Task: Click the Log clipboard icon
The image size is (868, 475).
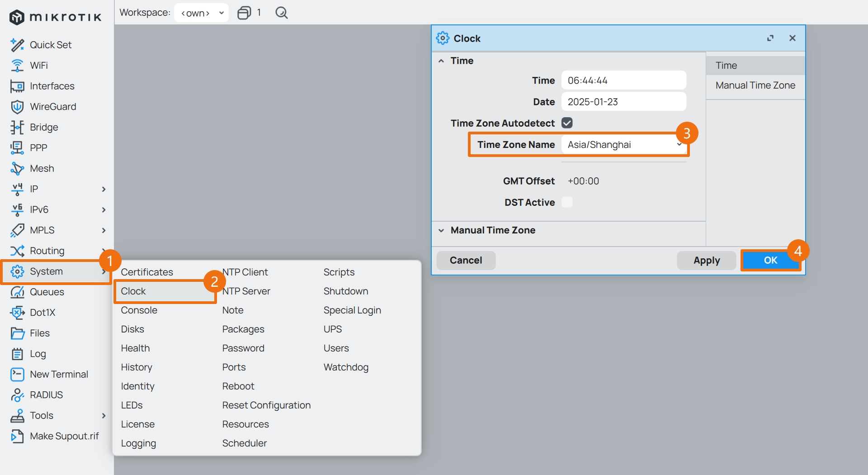Action: [x=17, y=354]
